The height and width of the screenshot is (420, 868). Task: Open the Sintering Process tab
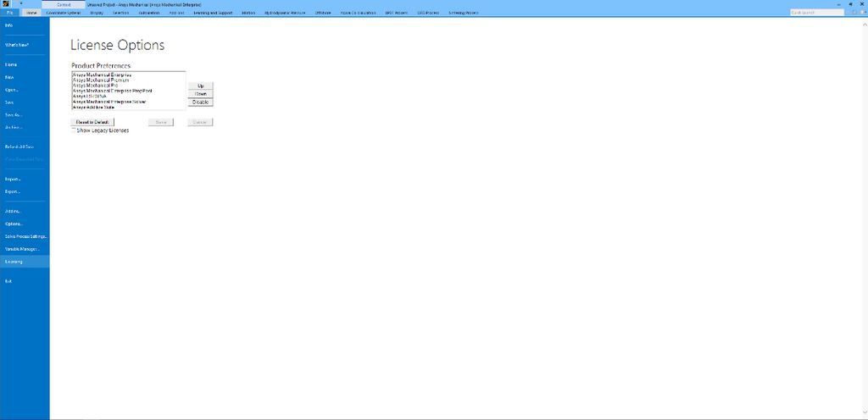(x=464, y=12)
